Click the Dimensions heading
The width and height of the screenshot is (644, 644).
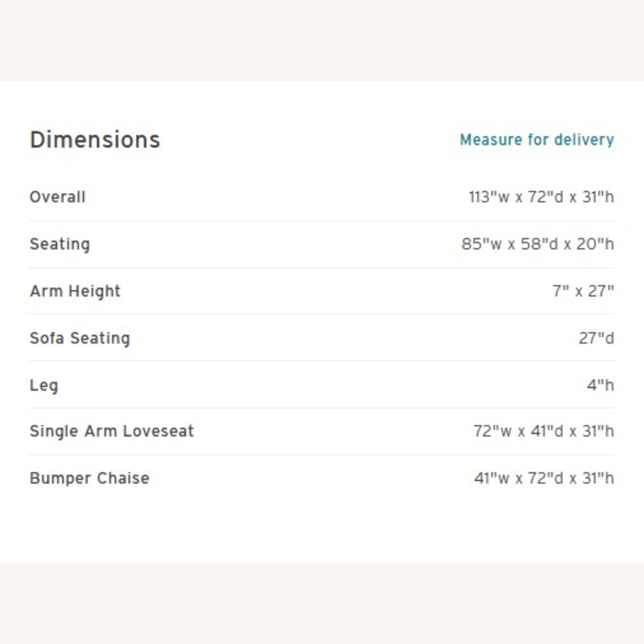95,140
